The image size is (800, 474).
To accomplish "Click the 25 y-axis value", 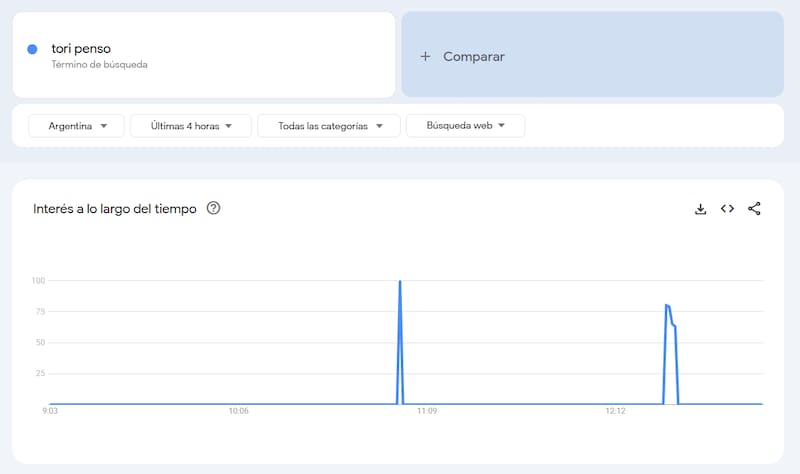I will [x=40, y=373].
